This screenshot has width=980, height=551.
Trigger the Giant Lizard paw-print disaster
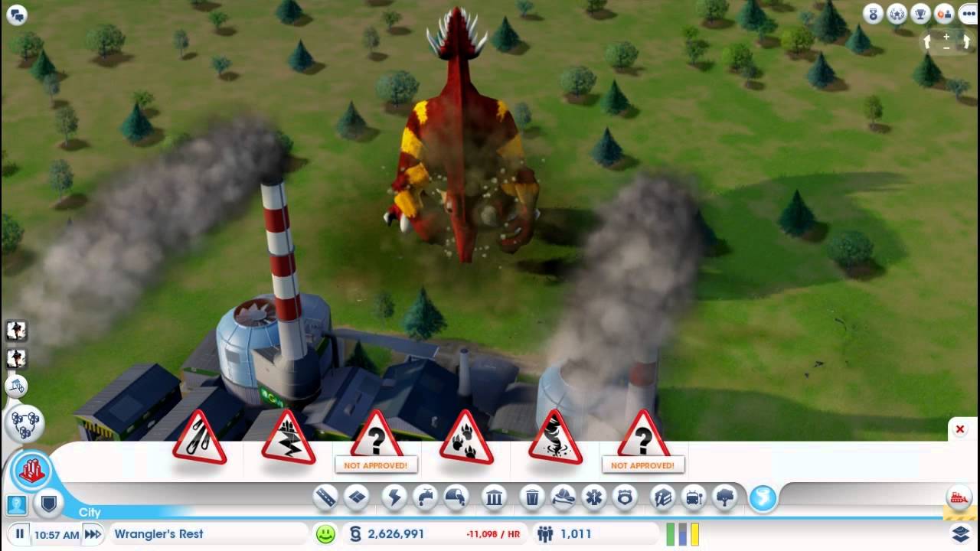click(x=465, y=437)
